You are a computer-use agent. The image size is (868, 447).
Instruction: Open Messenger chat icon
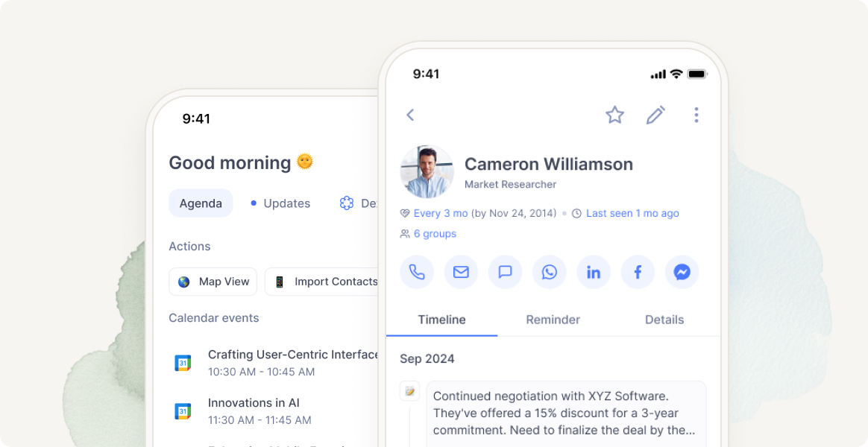[x=682, y=272]
